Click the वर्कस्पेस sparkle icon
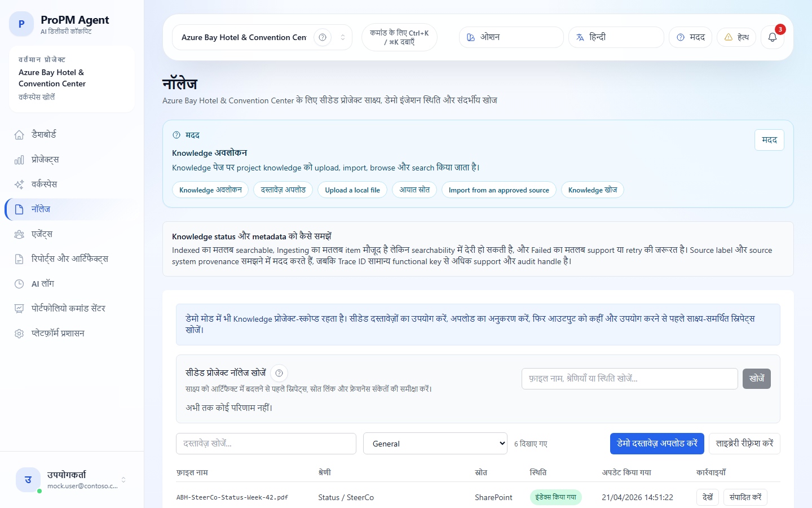 19,185
